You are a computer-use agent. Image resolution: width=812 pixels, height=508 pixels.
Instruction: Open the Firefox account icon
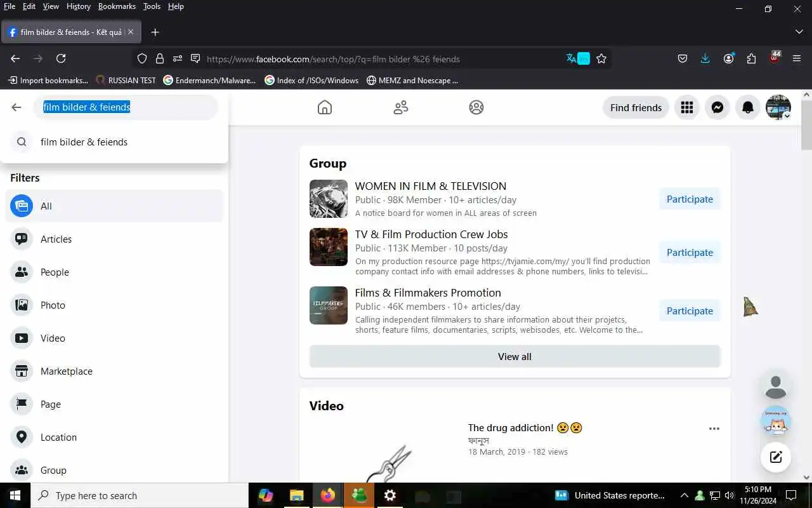point(728,58)
